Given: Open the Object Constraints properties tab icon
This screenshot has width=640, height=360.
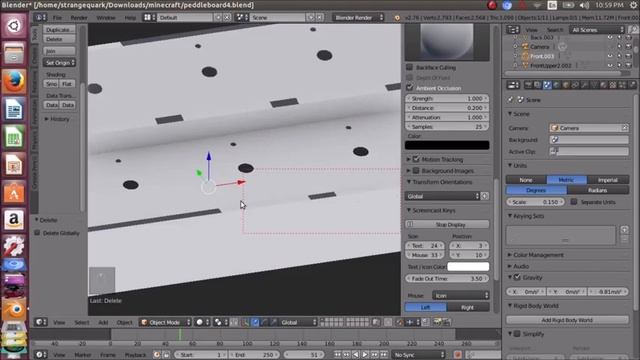Looking at the screenshot, I should click(x=575, y=85).
